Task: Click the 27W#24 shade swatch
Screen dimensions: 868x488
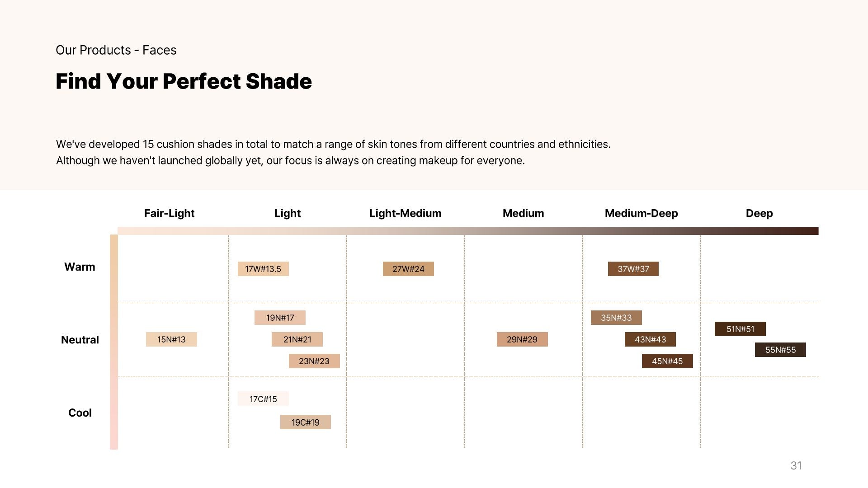Action: click(x=408, y=269)
